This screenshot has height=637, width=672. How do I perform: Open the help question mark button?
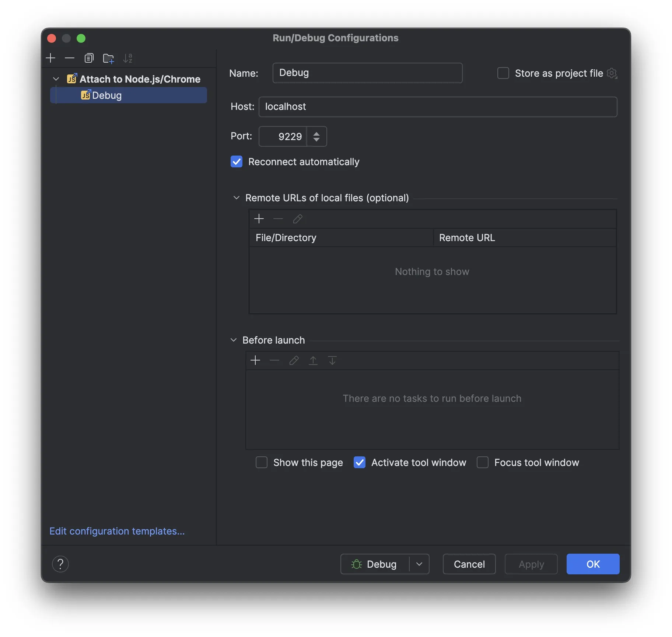pos(60,564)
